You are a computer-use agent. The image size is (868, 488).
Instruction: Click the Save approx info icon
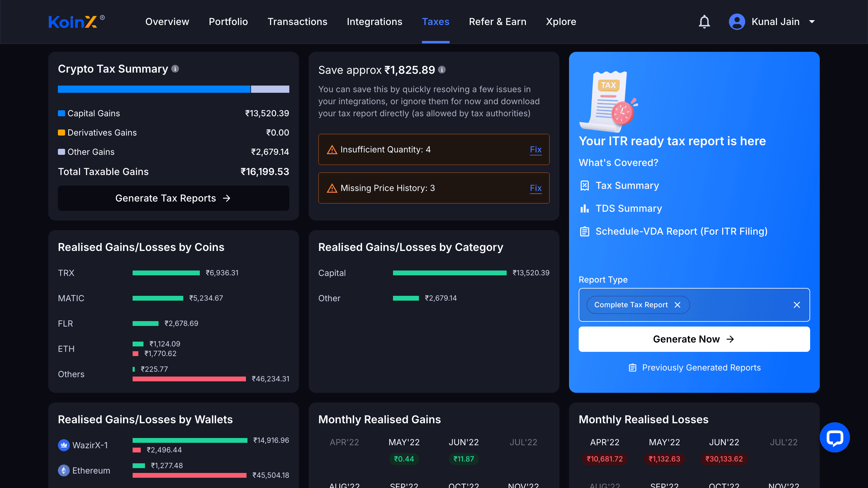(442, 70)
